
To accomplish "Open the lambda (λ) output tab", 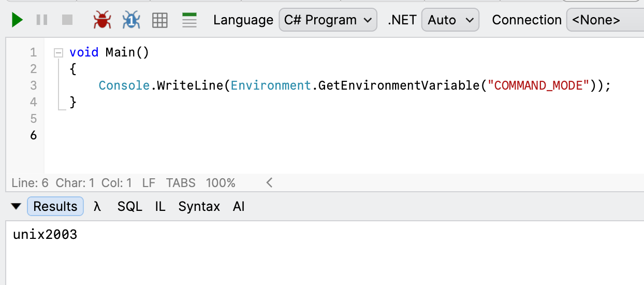I will (x=97, y=207).
